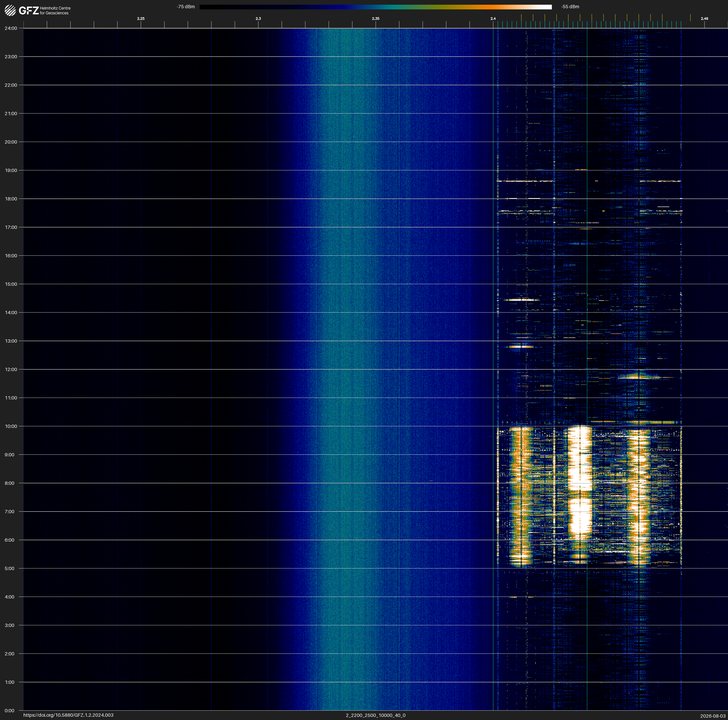
Task: Click the 2:00 time axis label
Action: pos(9,654)
